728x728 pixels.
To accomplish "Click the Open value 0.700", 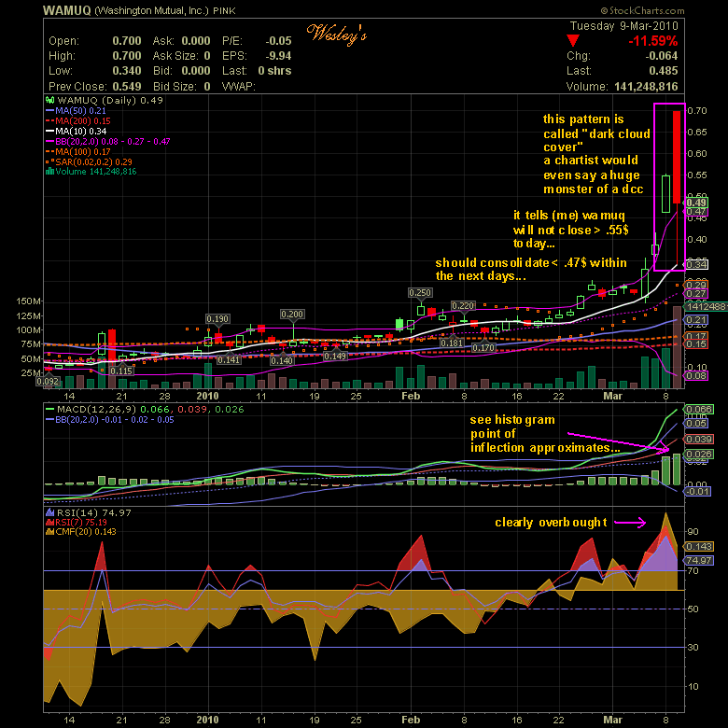I will 127,41.
